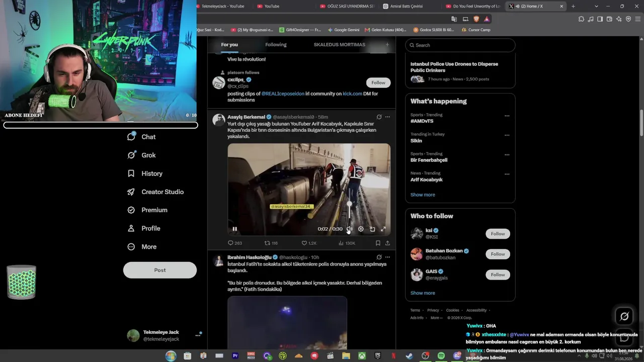Viewport: 644px width, 362px height.
Task: Open the floating Grok button
Action: click(624, 316)
